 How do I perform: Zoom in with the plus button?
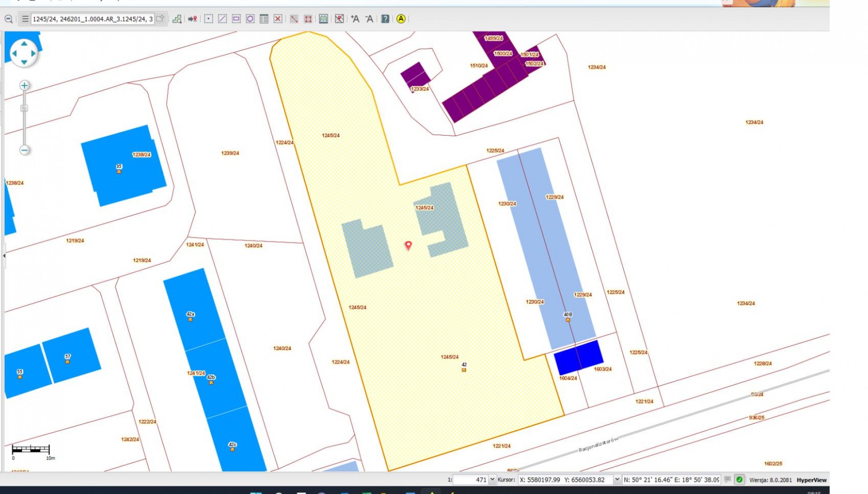point(24,85)
